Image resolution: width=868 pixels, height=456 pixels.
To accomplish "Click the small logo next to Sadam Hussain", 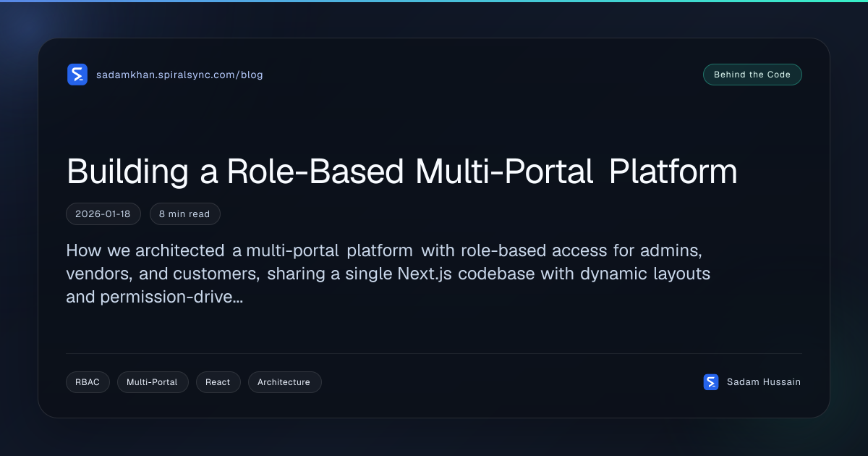I will (x=711, y=382).
